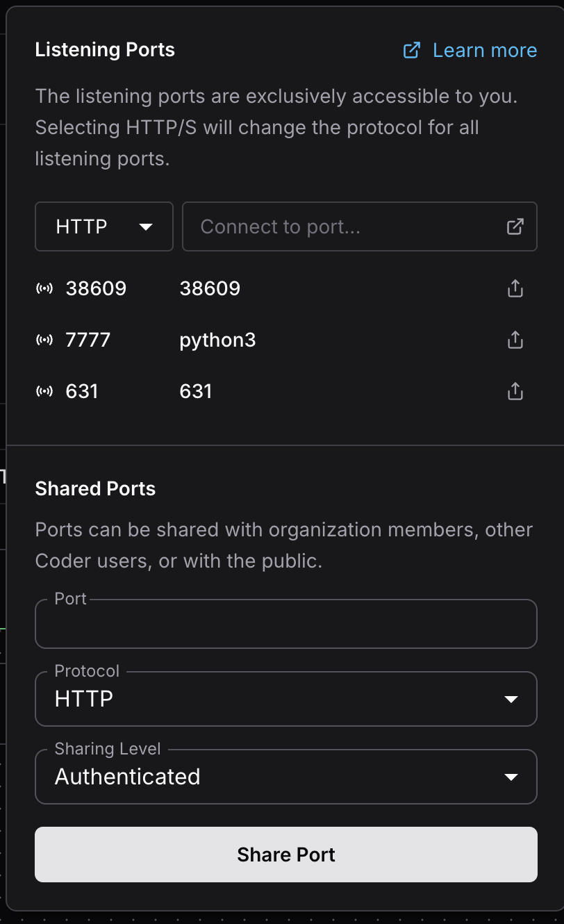Focus the Port field under Shared Ports
This screenshot has width=564, height=924.
point(285,624)
